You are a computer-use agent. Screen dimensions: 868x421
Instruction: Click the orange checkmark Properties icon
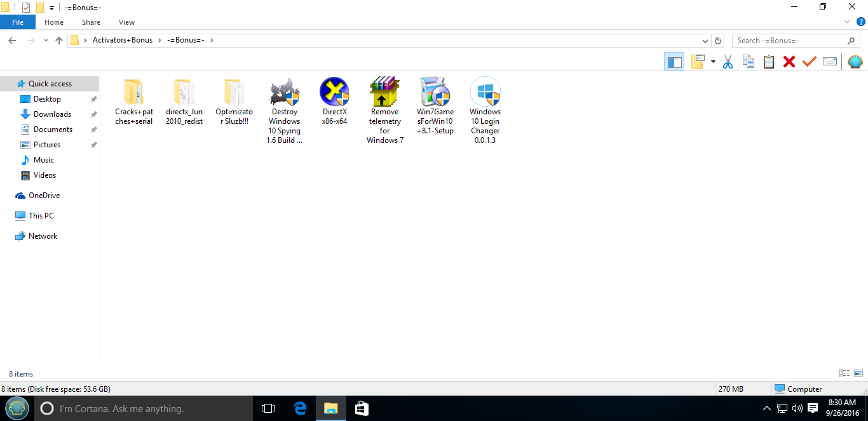click(x=810, y=62)
